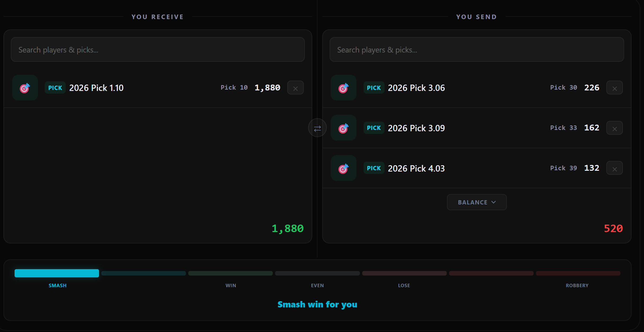Open the BALANCE dropdown

tap(477, 202)
